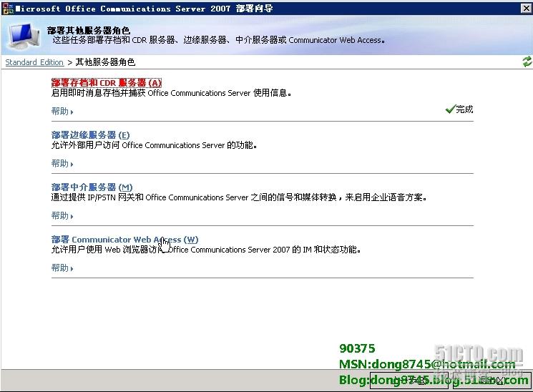
Task: Open 部署存档和 CDR 服务器 (A) link
Action: pyautogui.click(x=107, y=82)
